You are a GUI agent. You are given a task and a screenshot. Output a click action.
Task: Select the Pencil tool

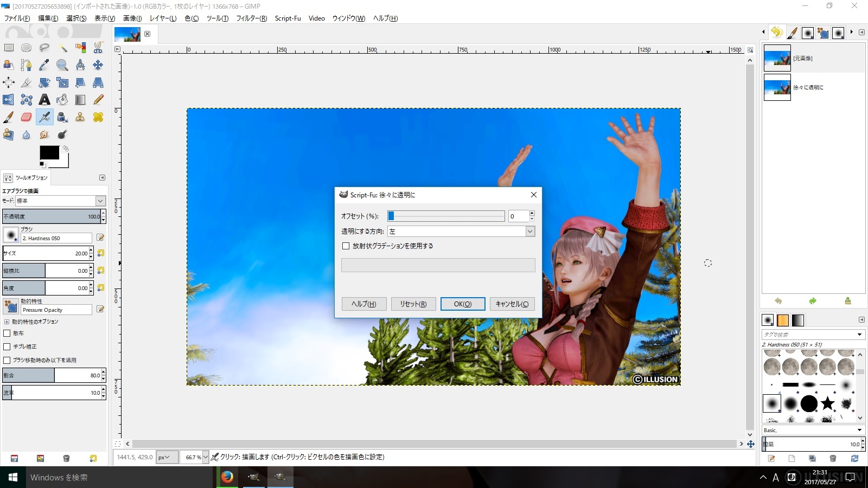click(x=98, y=100)
